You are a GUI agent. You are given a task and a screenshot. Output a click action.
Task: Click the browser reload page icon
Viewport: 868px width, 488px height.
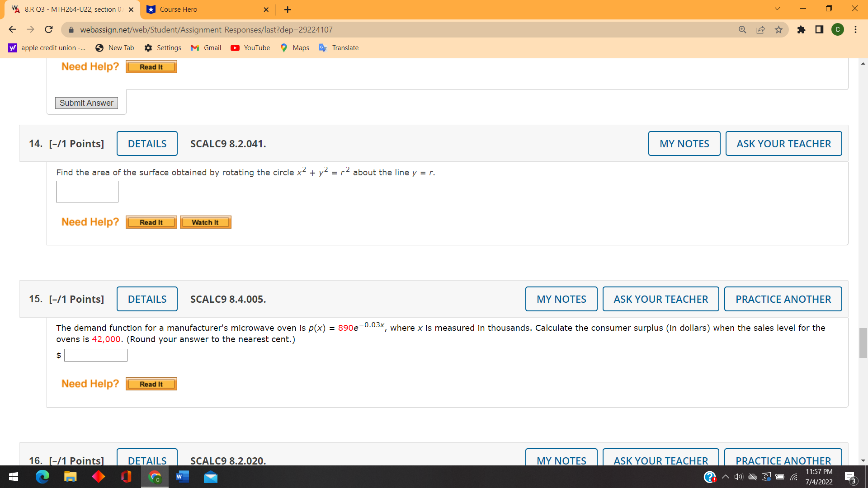coord(49,30)
